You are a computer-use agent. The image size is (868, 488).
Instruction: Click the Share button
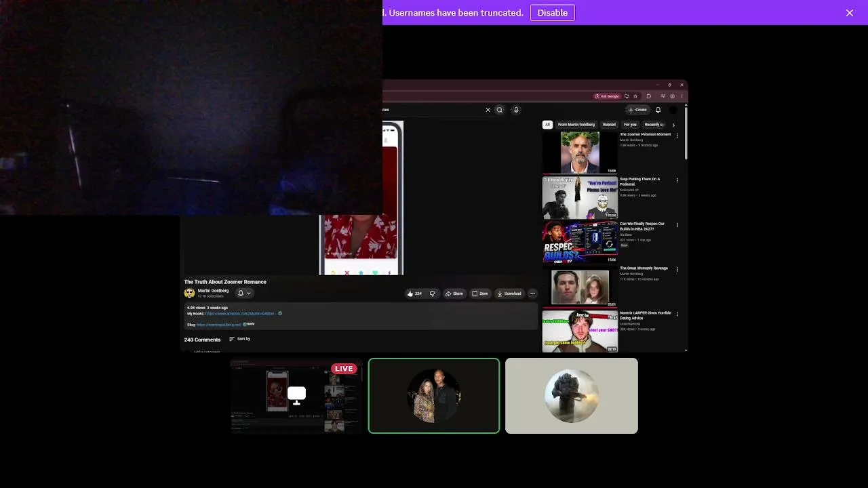point(454,293)
